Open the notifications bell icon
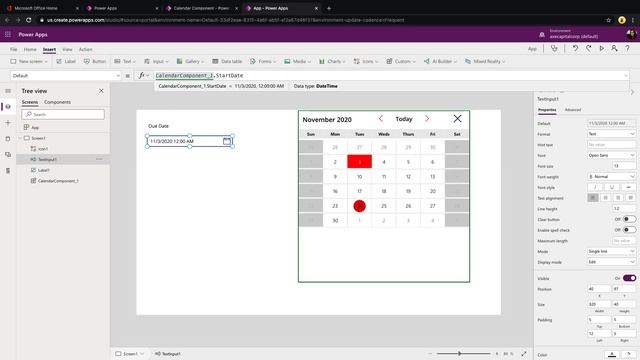The width and height of the screenshot is (640, 360). 542,35
